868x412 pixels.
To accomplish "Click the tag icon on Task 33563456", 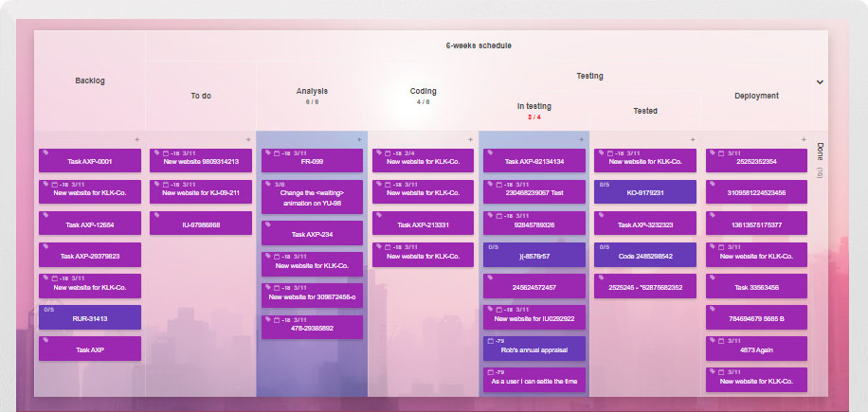I will [x=713, y=278].
